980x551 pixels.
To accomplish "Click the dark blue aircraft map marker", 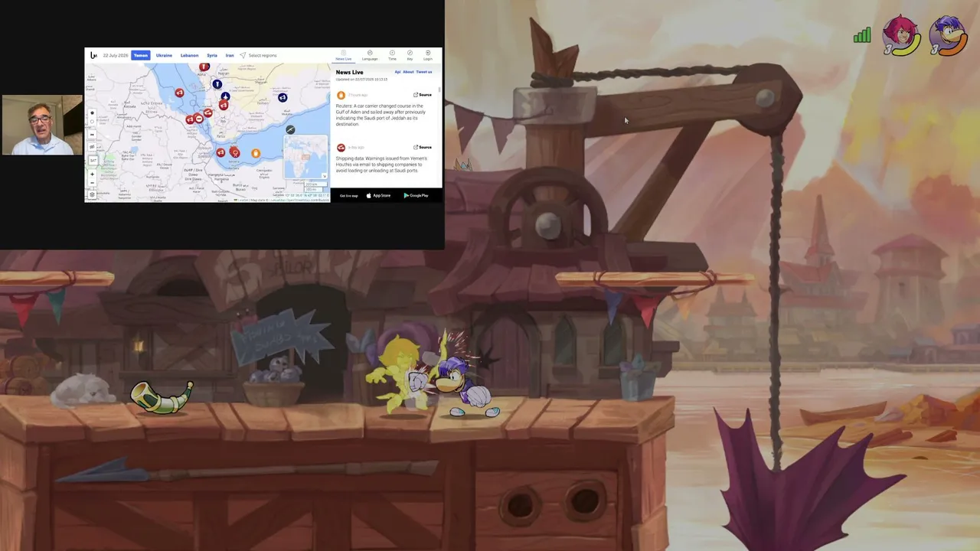I will pos(225,96).
